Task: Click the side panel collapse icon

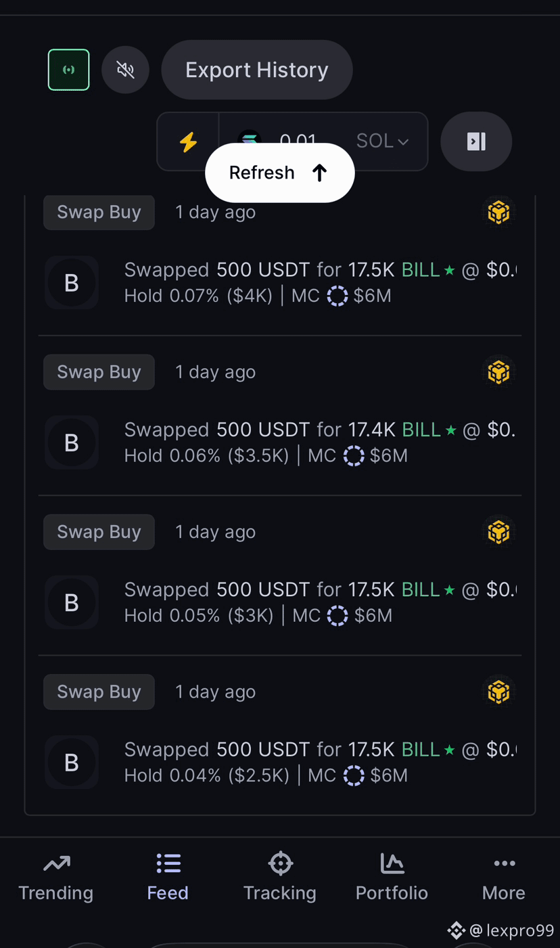Action: coord(476,141)
